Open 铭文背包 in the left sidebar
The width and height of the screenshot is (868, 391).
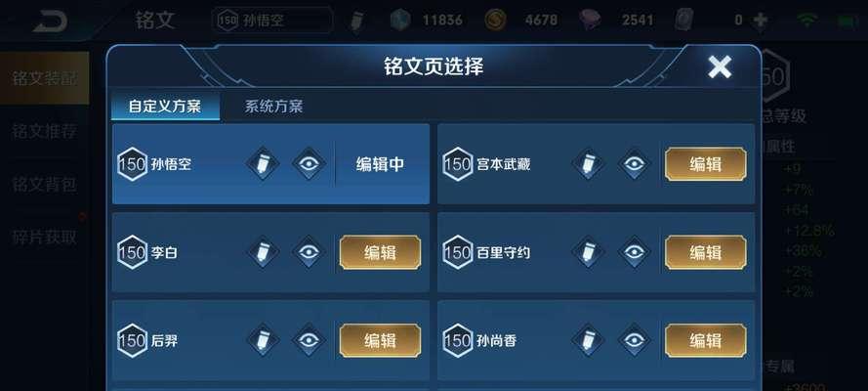pyautogui.click(x=44, y=185)
